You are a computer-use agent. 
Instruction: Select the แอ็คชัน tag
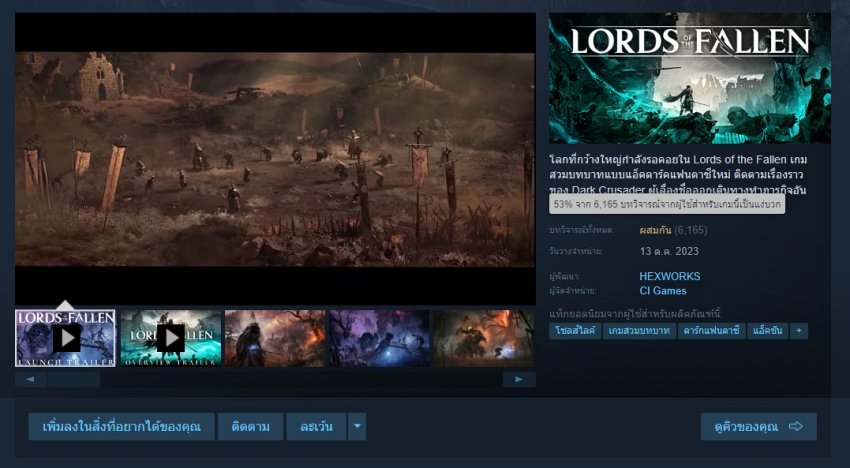(x=768, y=331)
